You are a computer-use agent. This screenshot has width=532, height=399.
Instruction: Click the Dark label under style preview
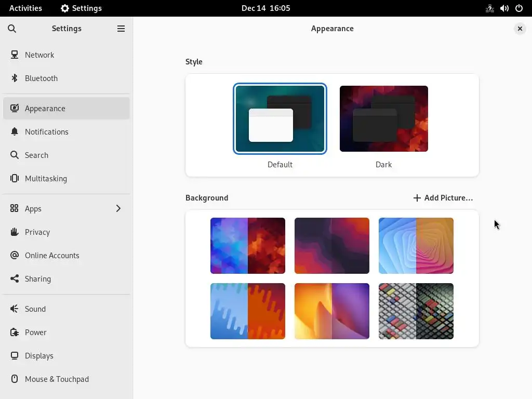click(x=384, y=165)
